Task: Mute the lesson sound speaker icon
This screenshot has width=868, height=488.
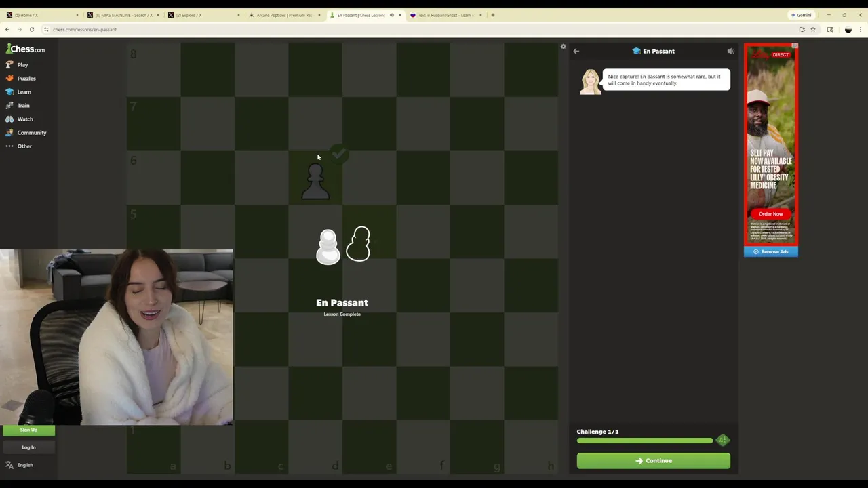Action: [x=730, y=51]
